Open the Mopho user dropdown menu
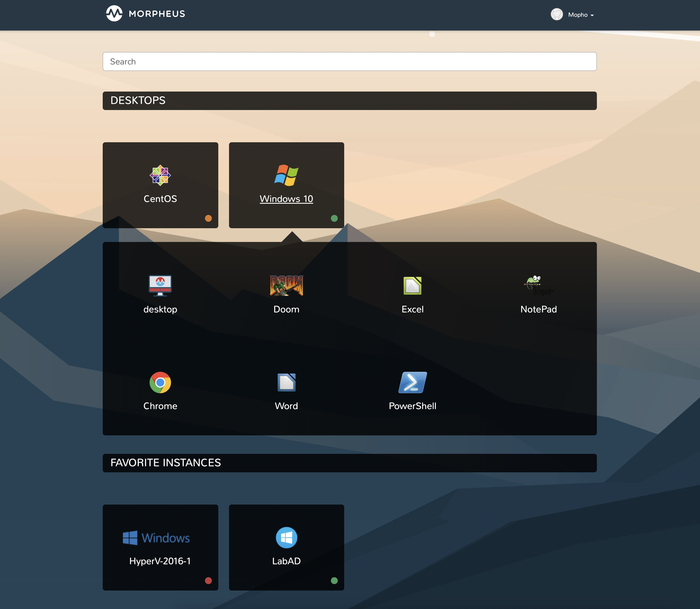700x609 pixels. [x=581, y=15]
